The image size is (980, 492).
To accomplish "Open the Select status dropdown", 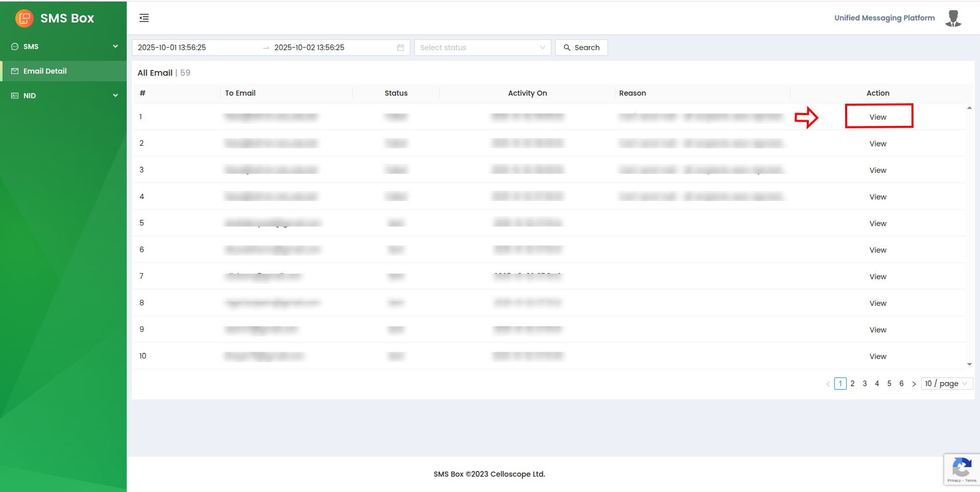I will point(482,48).
